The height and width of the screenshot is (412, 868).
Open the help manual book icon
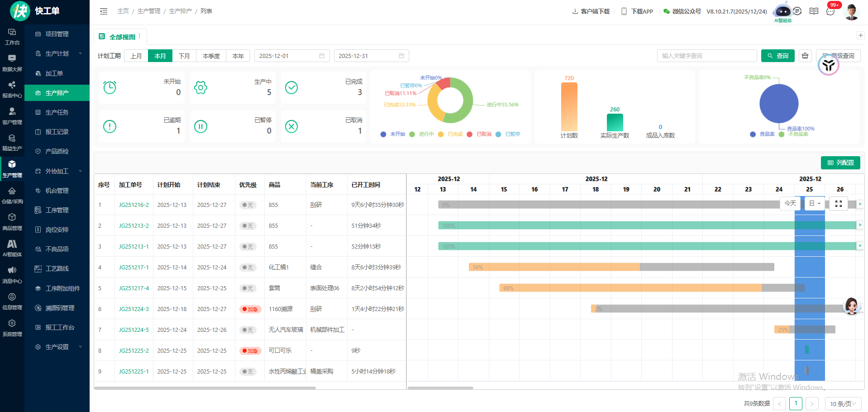(814, 11)
